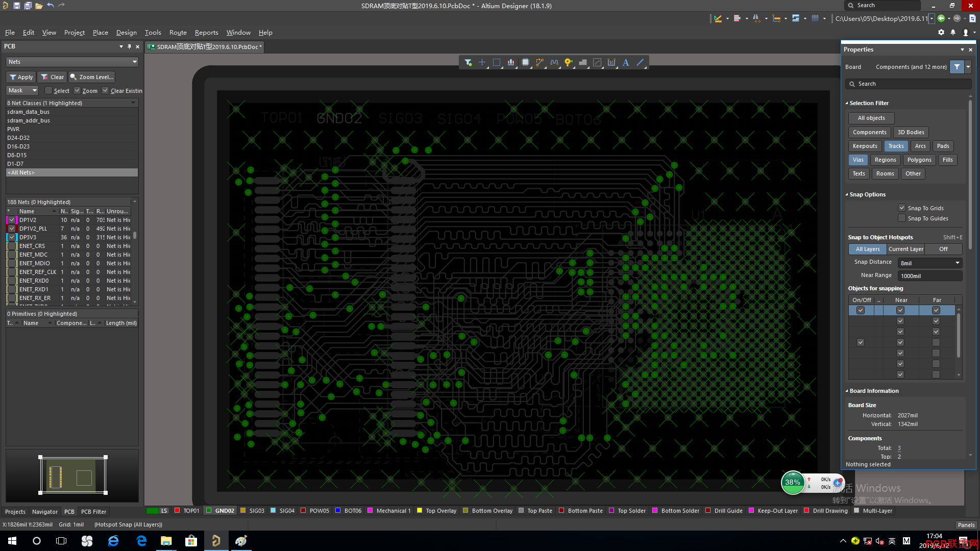Toggle the Clear Existing checkbox
The width and height of the screenshot is (980, 551).
tap(105, 91)
